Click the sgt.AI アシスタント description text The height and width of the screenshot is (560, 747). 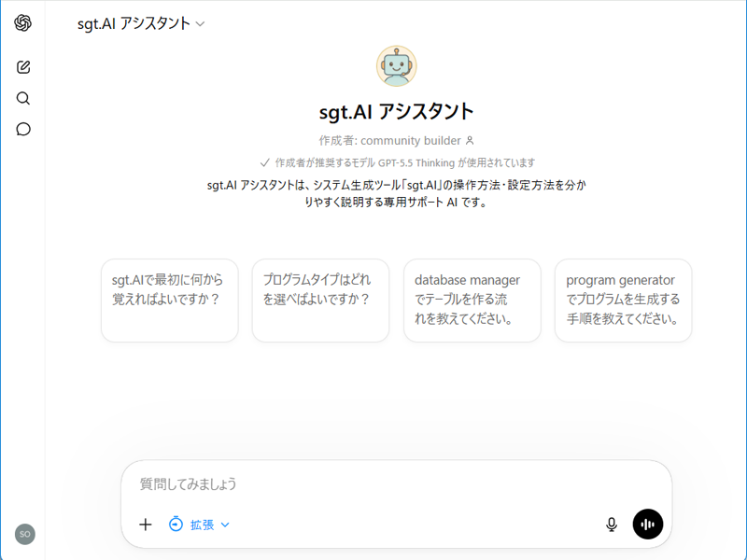pyautogui.click(x=396, y=193)
